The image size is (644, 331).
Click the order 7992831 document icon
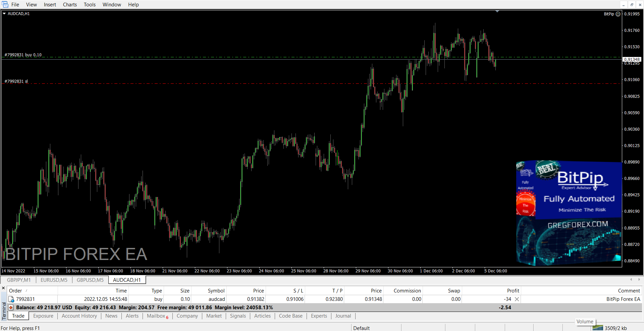(x=11, y=299)
